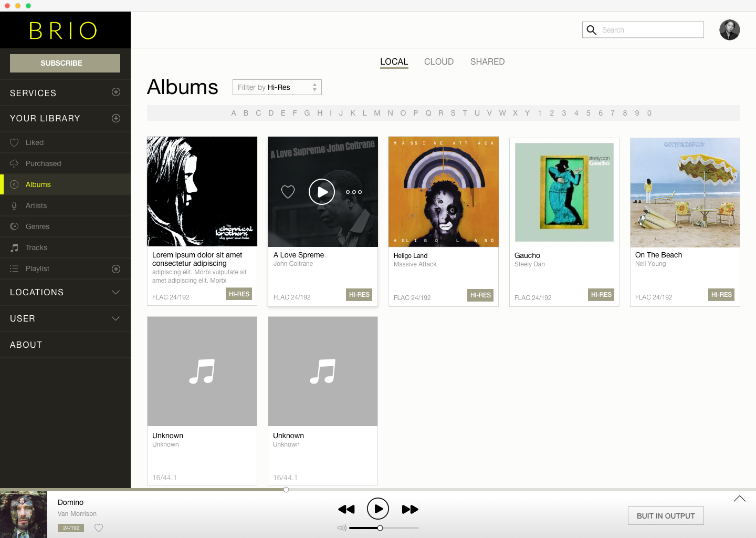
Task: Adjust the volume slider knob
Action: pos(380,528)
